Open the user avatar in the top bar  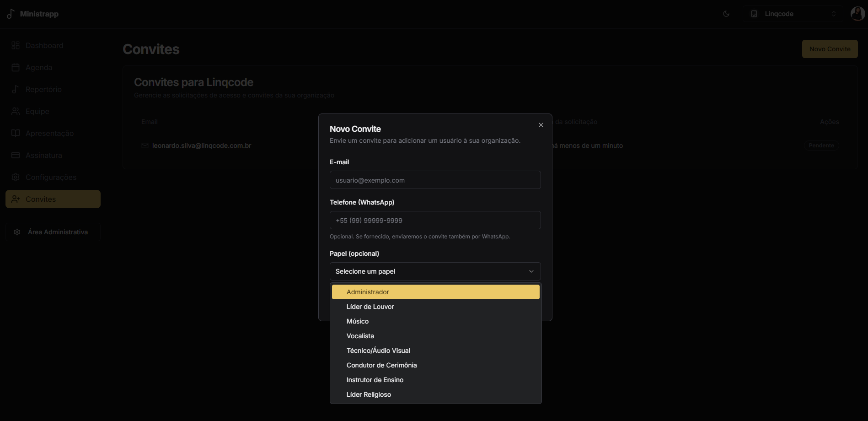[x=857, y=13]
